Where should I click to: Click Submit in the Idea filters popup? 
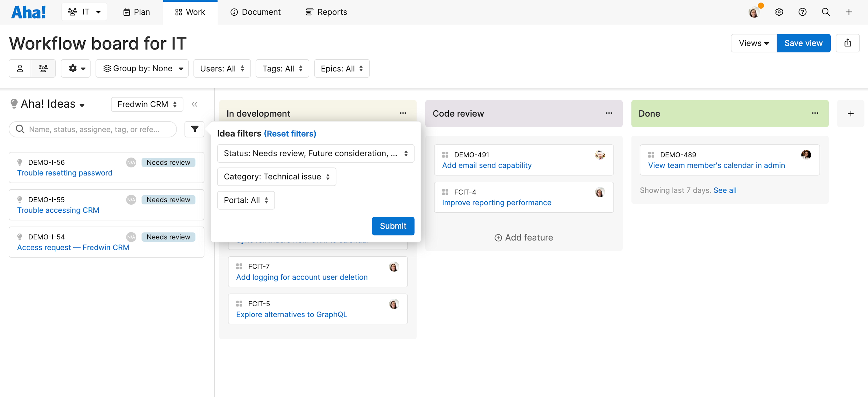(x=393, y=226)
